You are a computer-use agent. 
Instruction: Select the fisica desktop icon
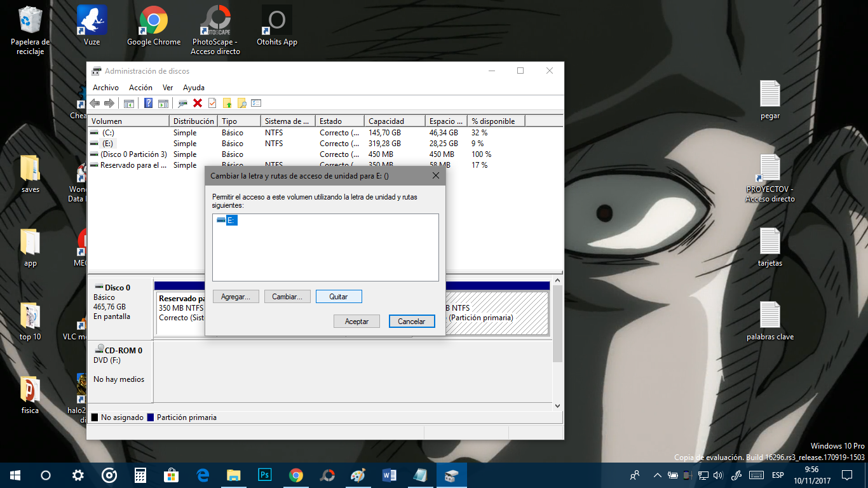[x=30, y=394]
